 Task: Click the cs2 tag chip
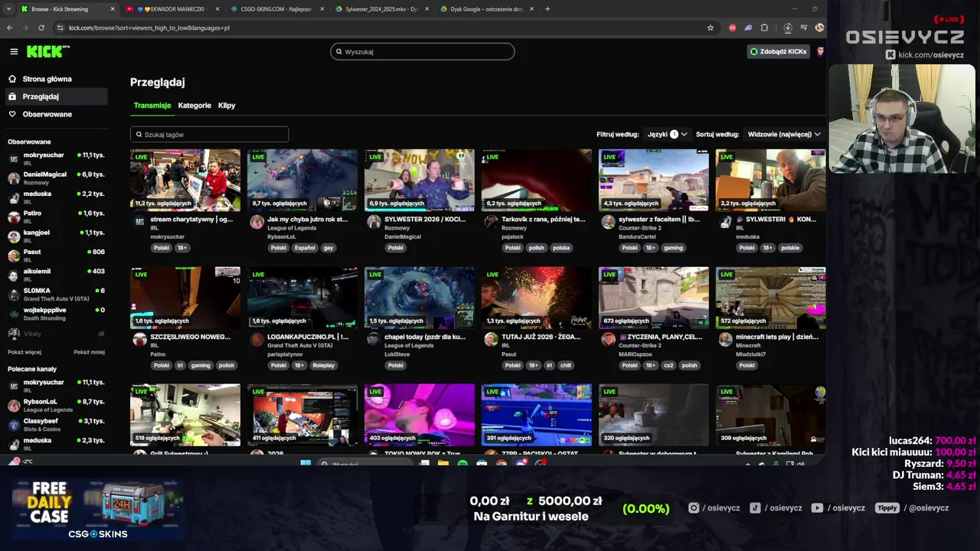668,365
